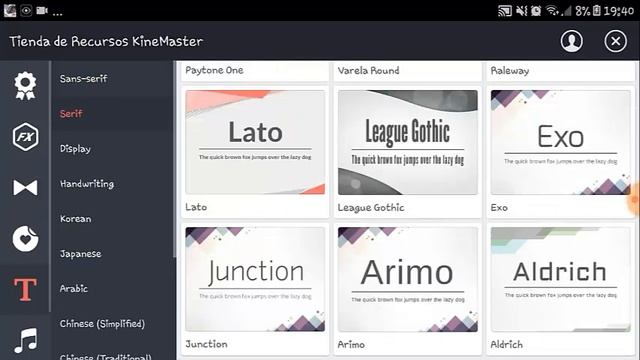The height and width of the screenshot is (360, 640).
Task: Select Chinese (Traditional) font category
Action: pos(105,357)
